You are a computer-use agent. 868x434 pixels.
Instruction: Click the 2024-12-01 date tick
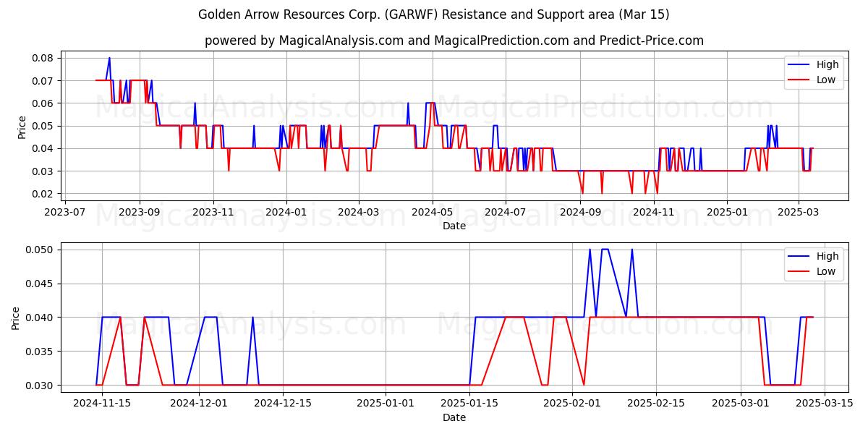click(x=198, y=404)
